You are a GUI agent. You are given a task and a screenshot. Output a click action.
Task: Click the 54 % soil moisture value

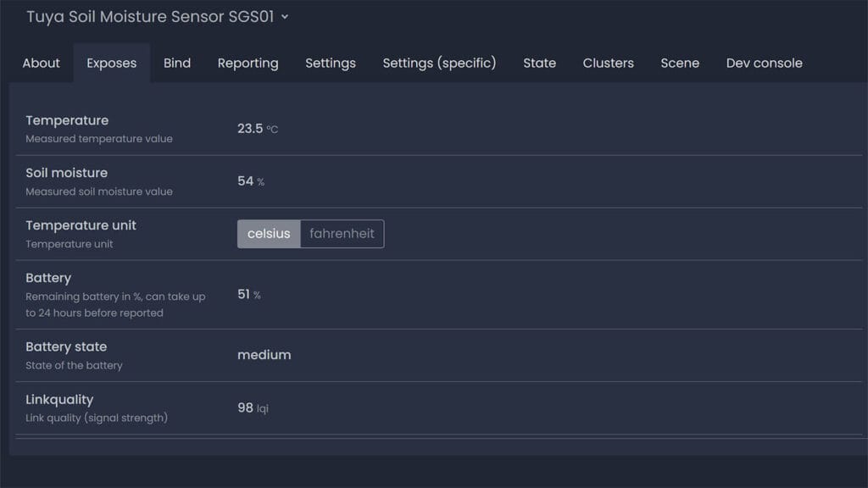coord(251,181)
